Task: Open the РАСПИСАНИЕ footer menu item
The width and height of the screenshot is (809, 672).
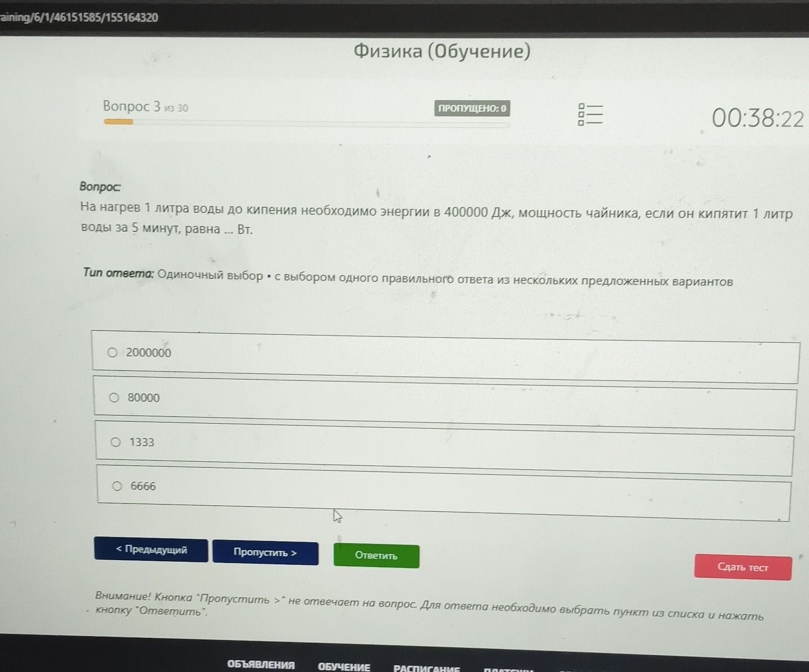Action: point(426,669)
